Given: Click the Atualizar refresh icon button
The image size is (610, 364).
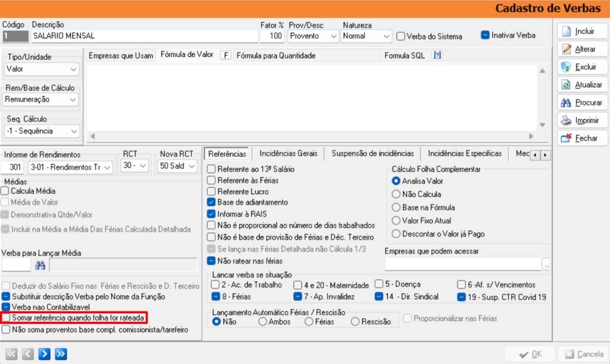Looking at the screenshot, I should click(x=581, y=85).
